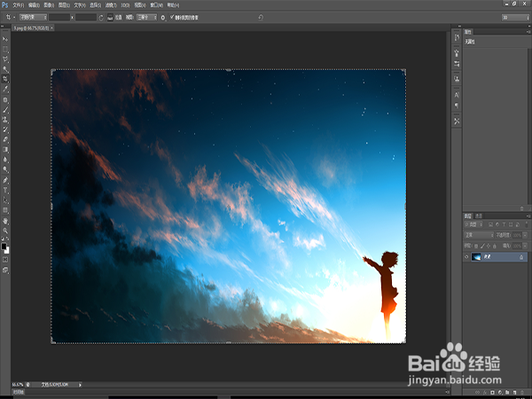
Task: Select the Eyedropper tool
Action: [x=5, y=90]
